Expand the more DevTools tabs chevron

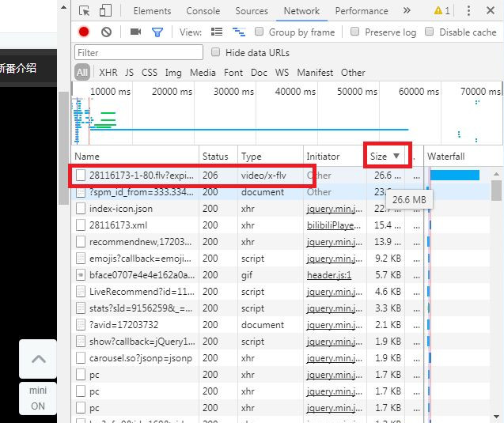point(407,11)
